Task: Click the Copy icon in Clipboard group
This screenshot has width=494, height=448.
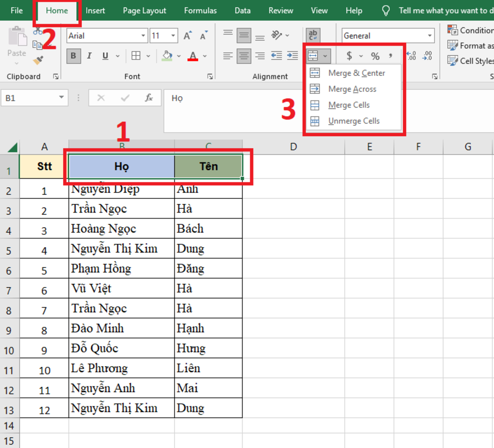Action: (37, 45)
